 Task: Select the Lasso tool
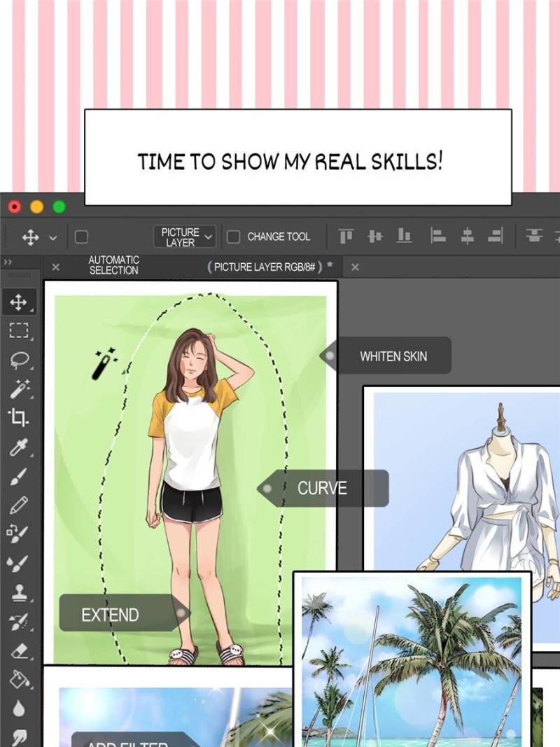click(19, 360)
